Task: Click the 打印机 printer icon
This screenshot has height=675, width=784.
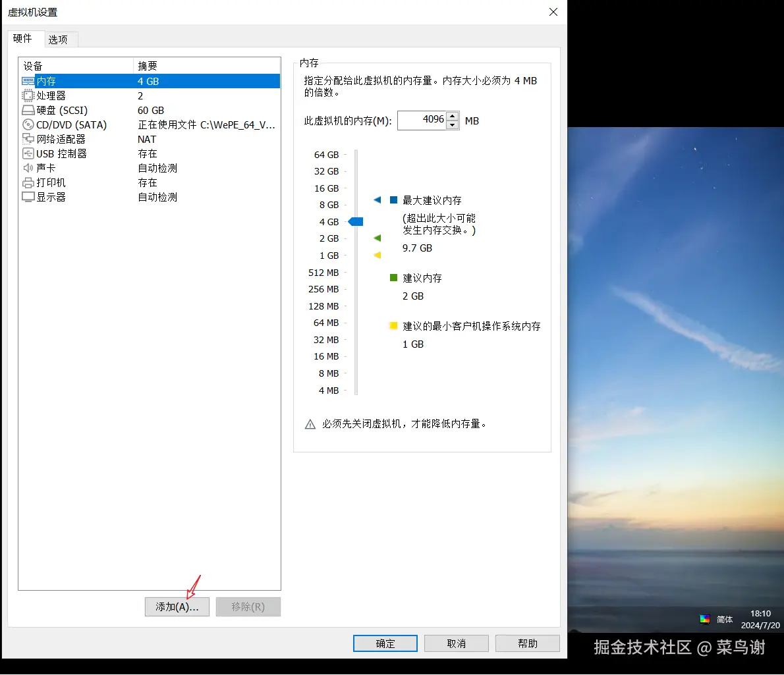Action: coord(28,182)
